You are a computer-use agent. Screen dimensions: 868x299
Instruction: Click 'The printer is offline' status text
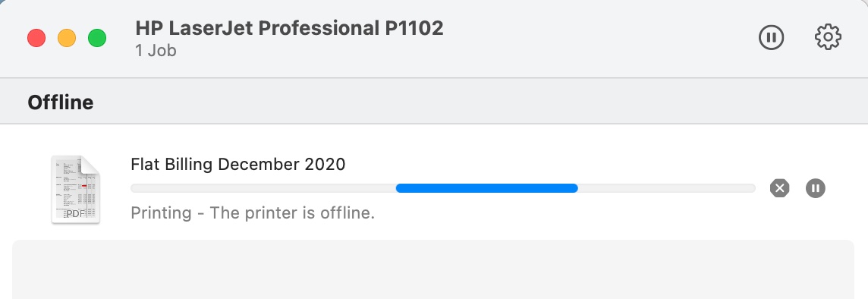(x=292, y=212)
